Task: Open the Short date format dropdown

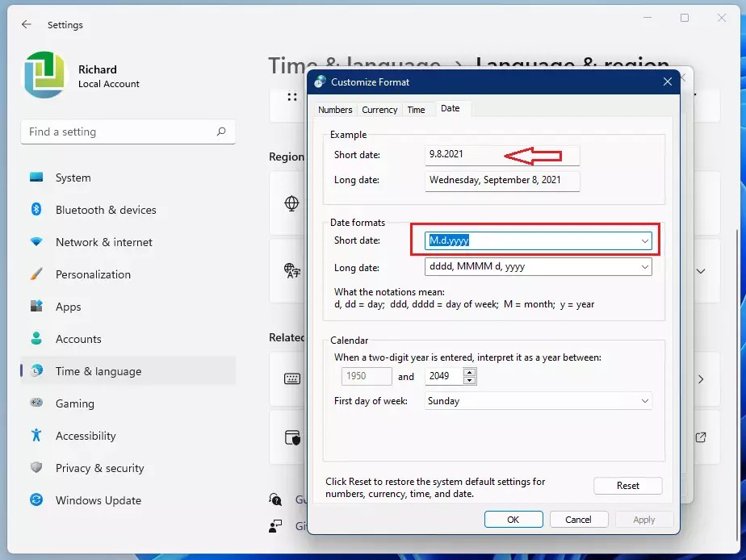Action: pyautogui.click(x=644, y=239)
